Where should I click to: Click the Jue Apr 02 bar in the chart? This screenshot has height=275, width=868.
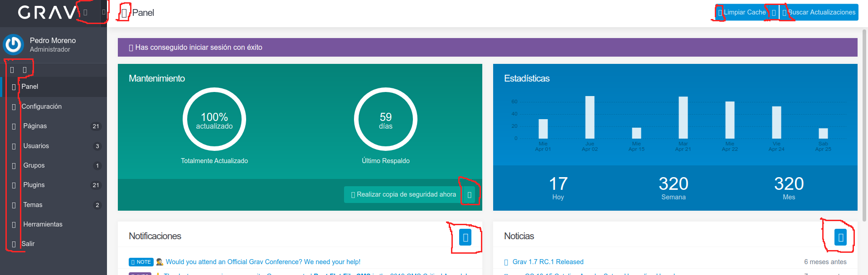point(590,117)
